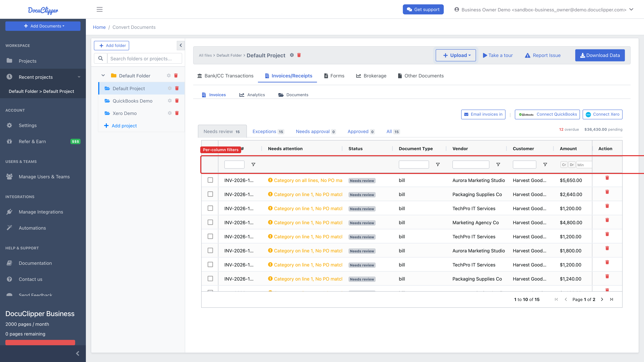644x362 pixels.
Task: Click Email invoices in button
Action: click(x=483, y=114)
